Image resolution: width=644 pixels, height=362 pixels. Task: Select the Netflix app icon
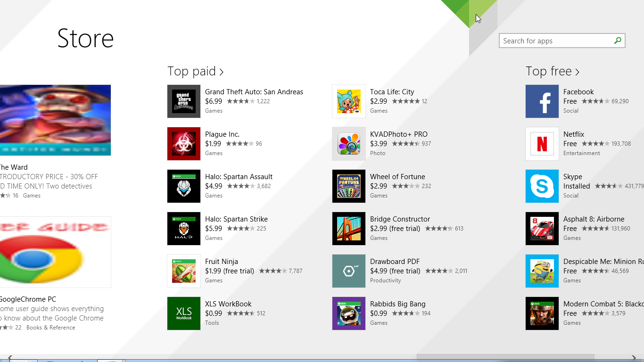[542, 144]
